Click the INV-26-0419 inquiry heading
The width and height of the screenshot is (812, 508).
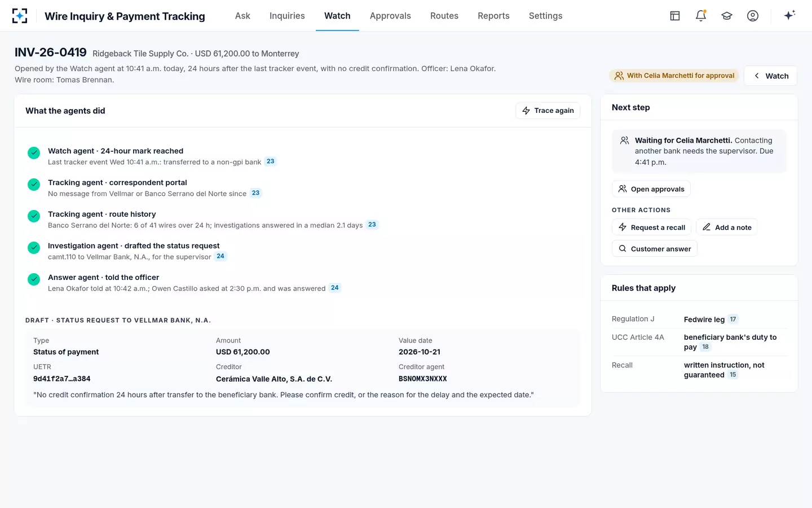(51, 52)
